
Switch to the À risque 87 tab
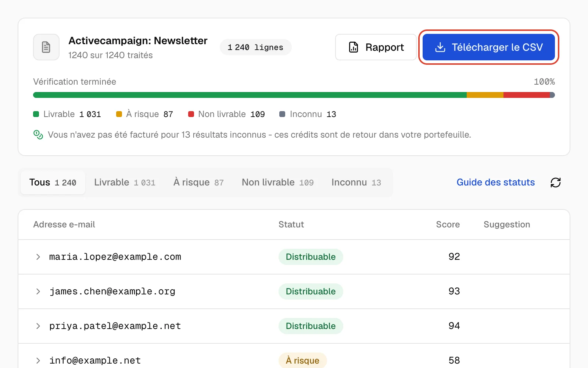(198, 183)
